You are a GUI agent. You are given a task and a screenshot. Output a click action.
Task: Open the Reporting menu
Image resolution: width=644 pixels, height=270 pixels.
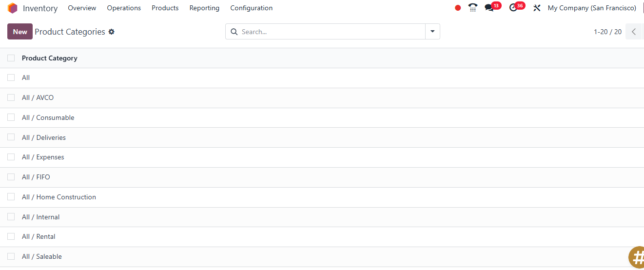[204, 8]
